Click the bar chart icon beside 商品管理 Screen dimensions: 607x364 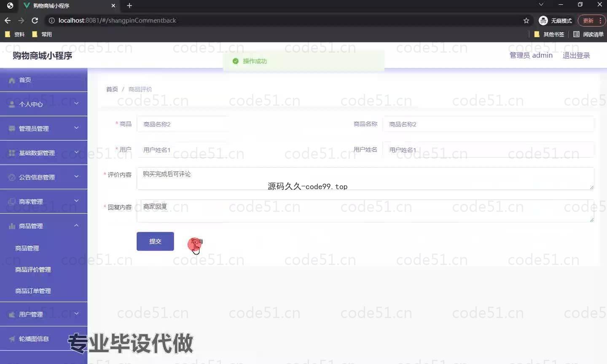(x=12, y=226)
